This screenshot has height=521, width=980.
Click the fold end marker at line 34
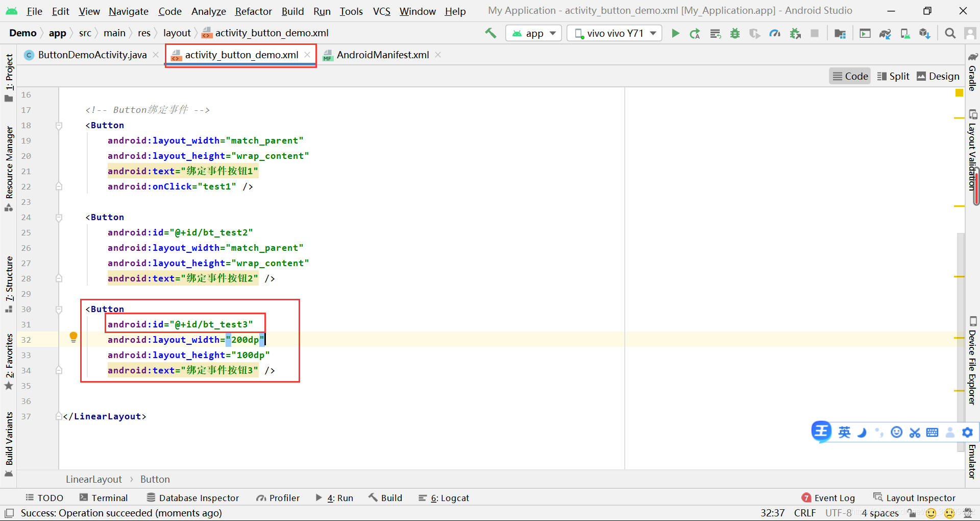59,370
